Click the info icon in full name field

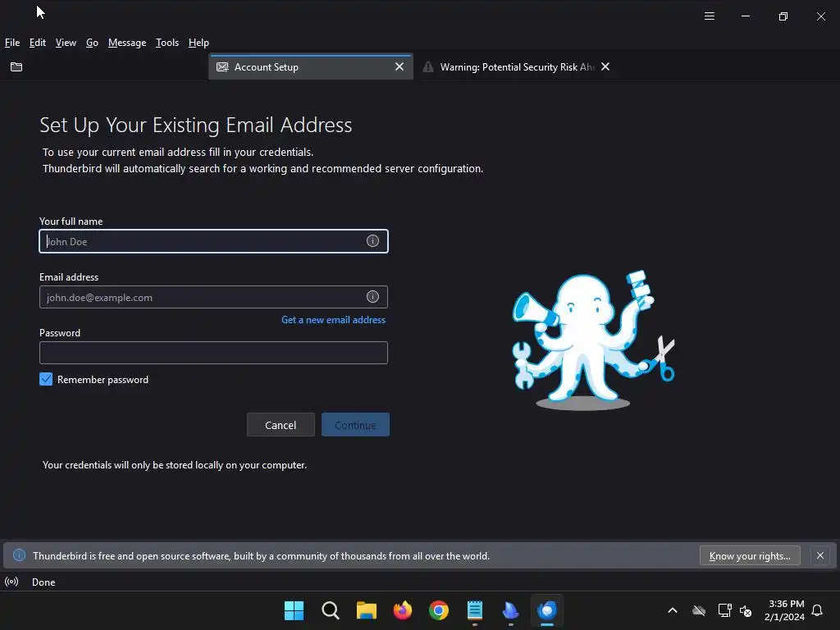point(372,241)
